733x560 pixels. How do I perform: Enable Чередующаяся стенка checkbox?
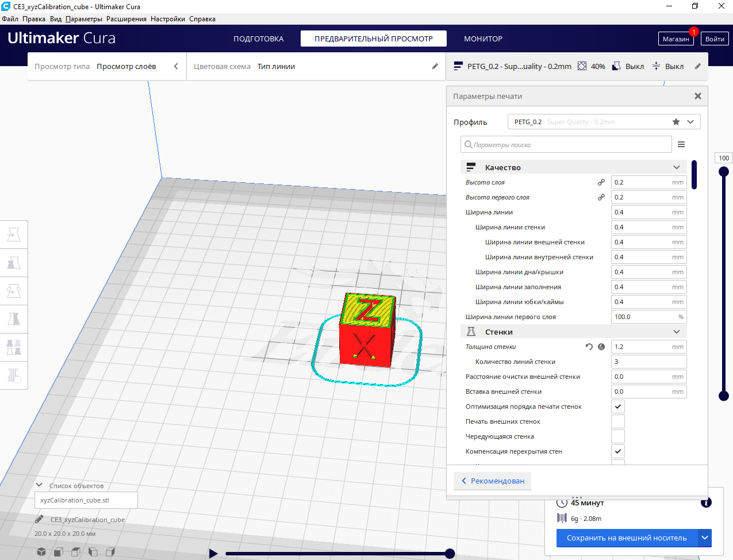click(x=618, y=436)
